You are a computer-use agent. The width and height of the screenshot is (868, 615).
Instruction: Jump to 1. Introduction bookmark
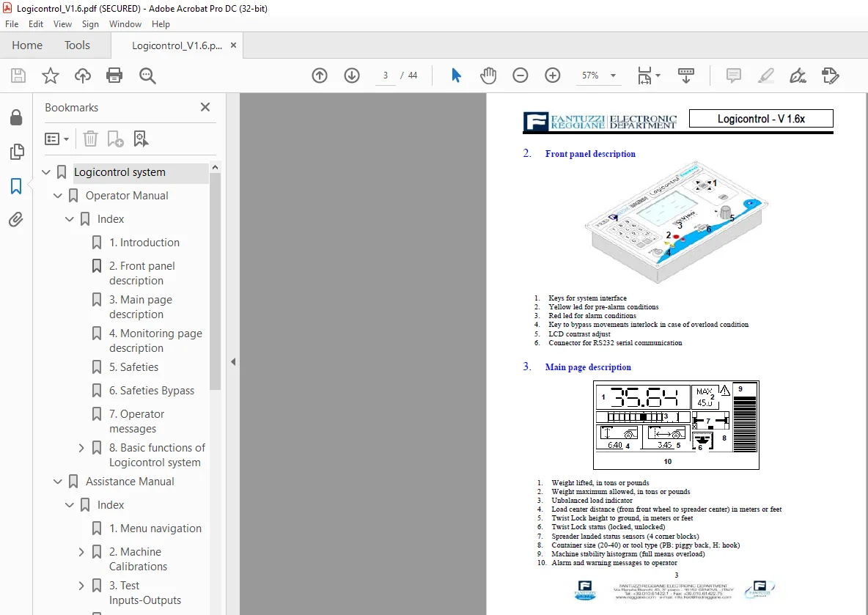[x=144, y=243]
